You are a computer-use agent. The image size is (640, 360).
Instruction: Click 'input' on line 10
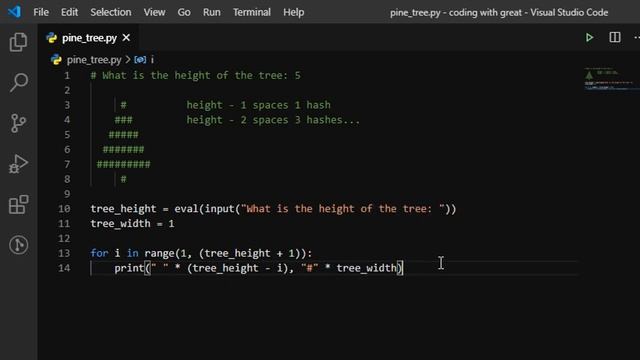pyautogui.click(x=219, y=209)
